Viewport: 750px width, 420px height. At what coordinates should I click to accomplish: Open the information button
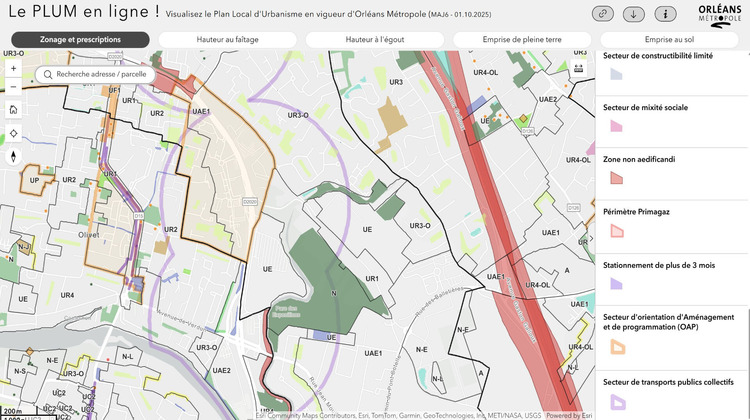click(665, 14)
